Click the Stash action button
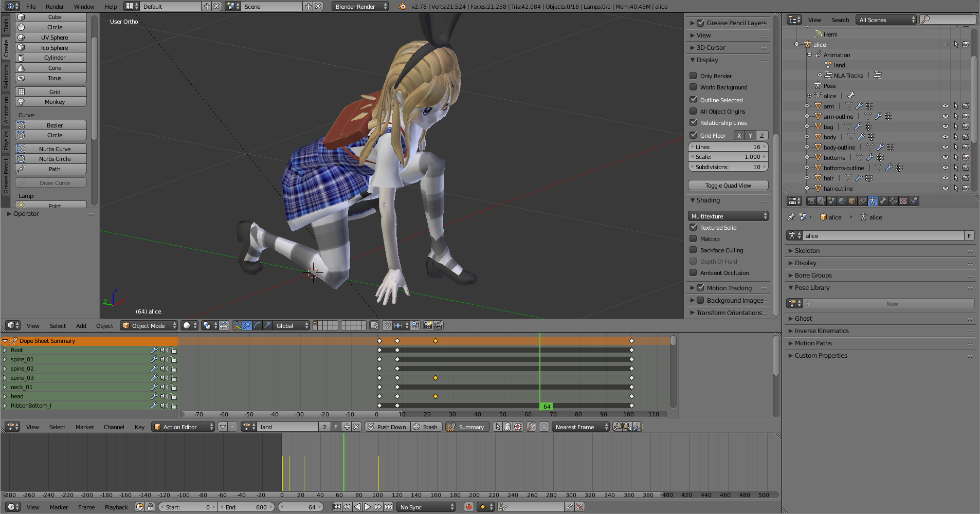The width and height of the screenshot is (980, 514). coord(426,427)
